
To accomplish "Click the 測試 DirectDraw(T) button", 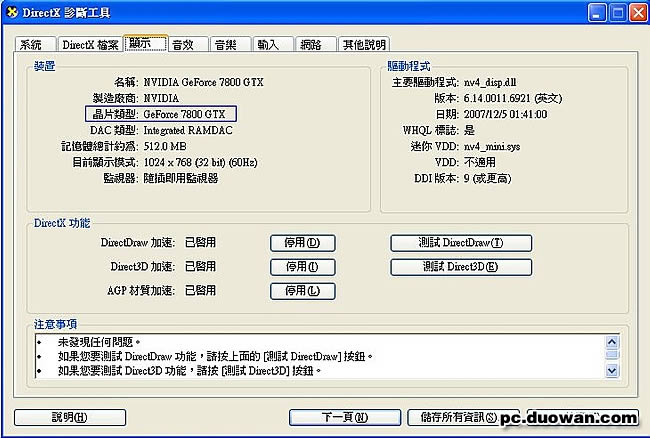I will (461, 243).
